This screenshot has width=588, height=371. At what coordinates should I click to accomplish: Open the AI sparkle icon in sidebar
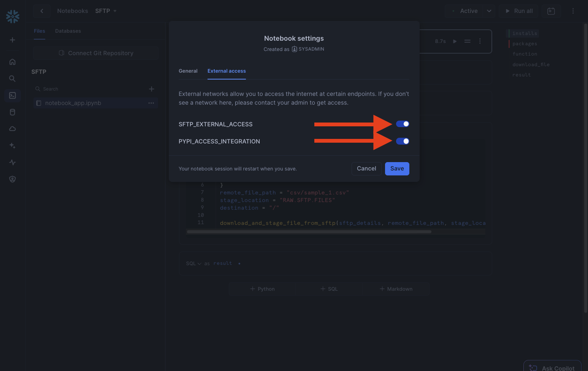point(13,146)
